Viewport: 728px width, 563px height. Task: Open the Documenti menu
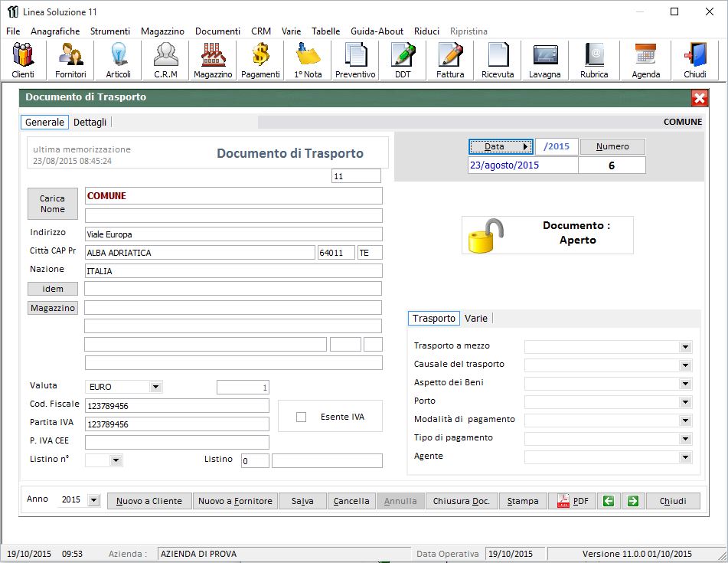[217, 31]
